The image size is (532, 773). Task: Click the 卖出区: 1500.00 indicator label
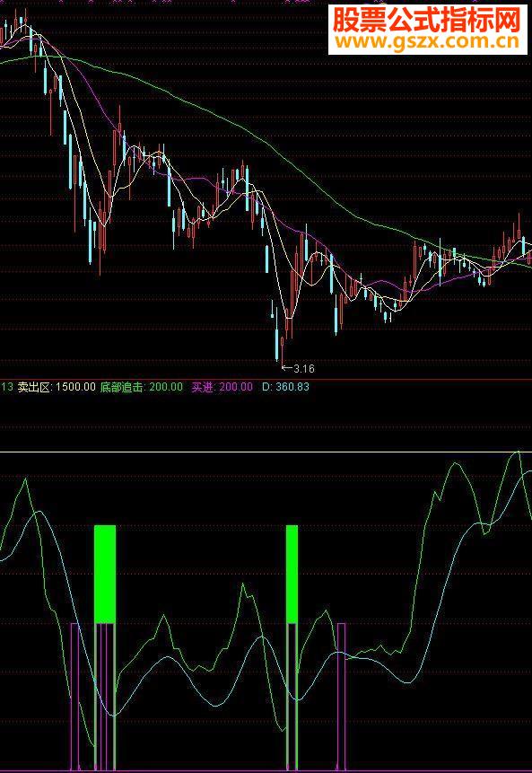[x=57, y=387]
